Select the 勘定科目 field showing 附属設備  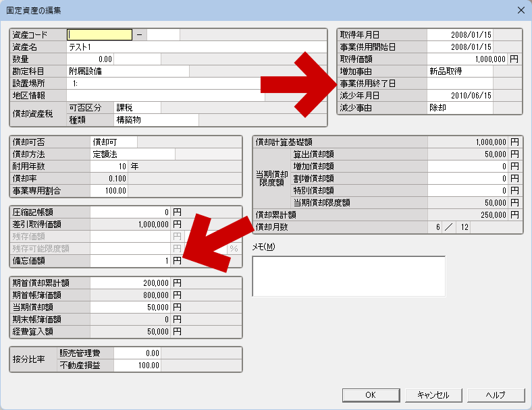pos(128,71)
